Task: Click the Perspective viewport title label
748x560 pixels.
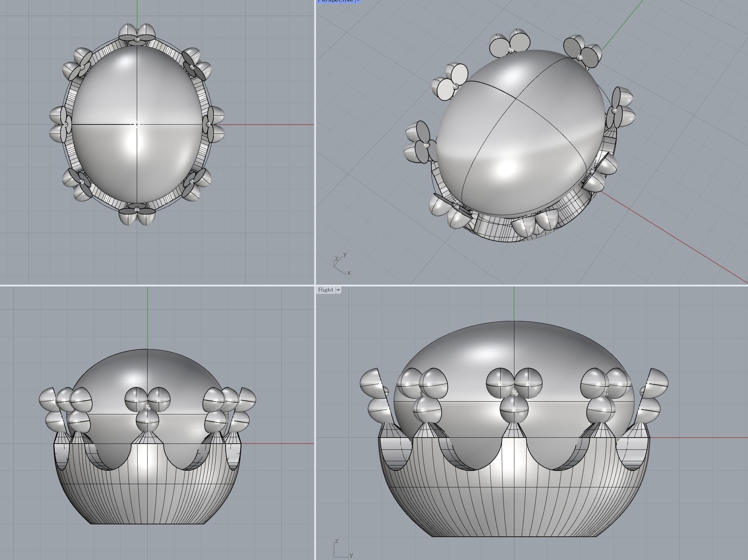Action: tap(335, 1)
